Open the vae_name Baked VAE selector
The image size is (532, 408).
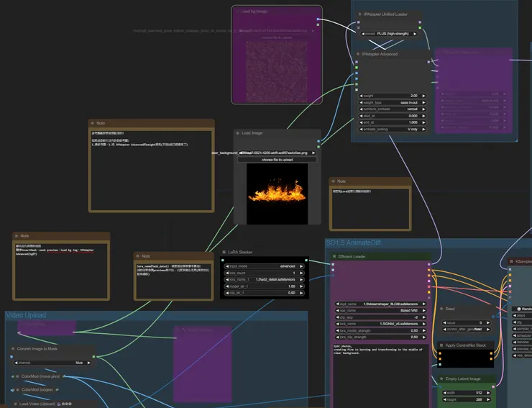(381, 311)
